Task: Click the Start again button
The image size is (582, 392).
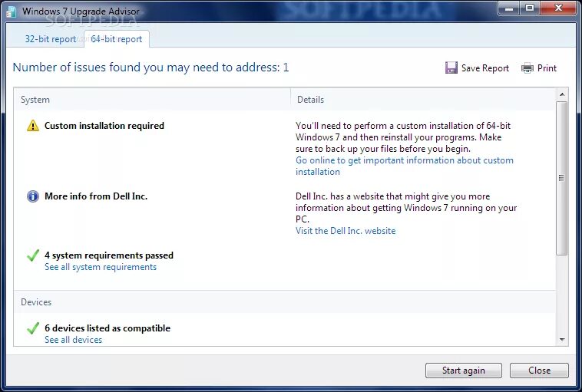Action: click(463, 370)
